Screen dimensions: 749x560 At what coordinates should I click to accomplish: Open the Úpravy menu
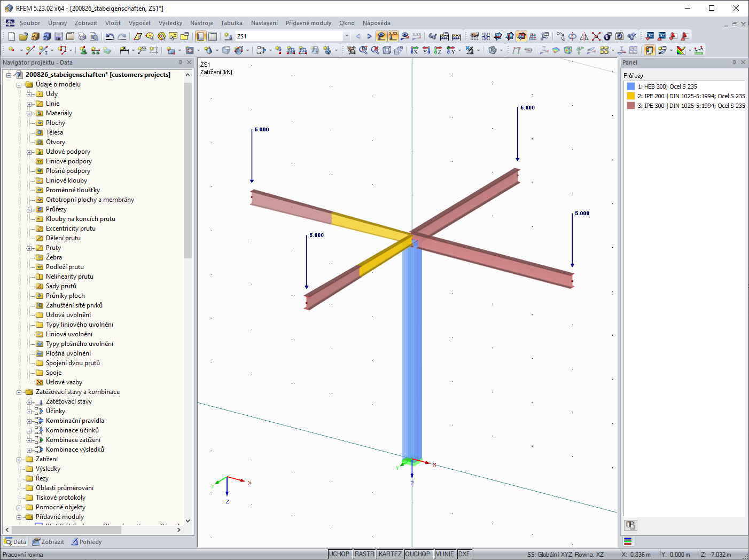pos(57,23)
